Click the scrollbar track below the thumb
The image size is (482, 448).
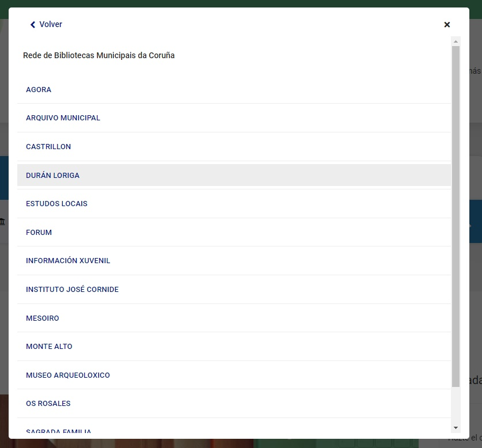(x=456, y=406)
